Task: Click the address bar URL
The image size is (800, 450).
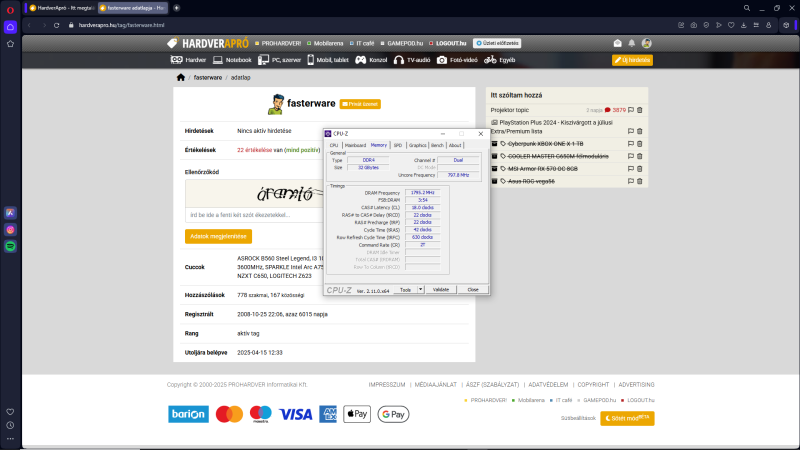Action: coord(121,25)
